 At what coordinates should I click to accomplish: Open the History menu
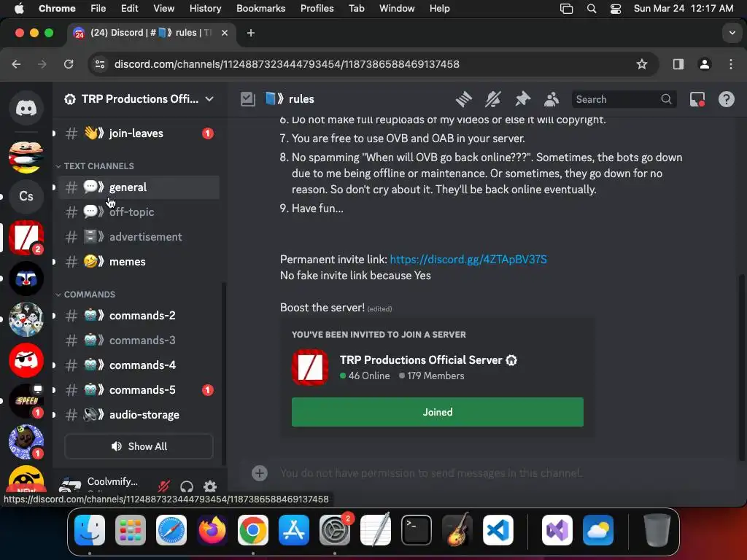205,8
